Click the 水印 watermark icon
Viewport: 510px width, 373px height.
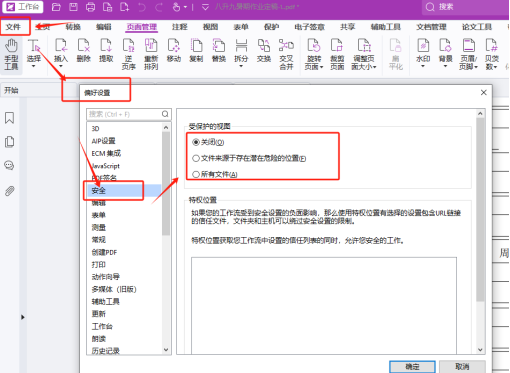coord(423,51)
